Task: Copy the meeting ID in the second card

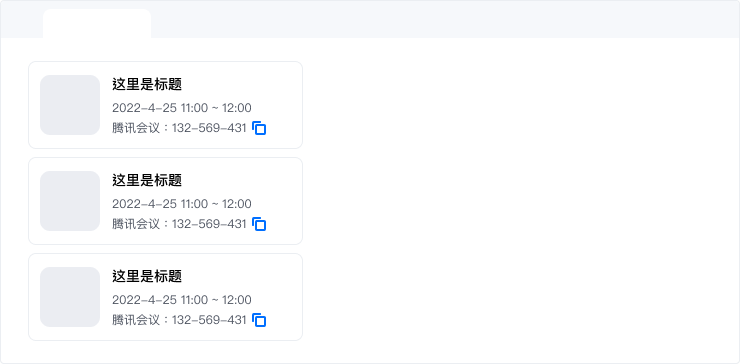Action: pyautogui.click(x=259, y=224)
